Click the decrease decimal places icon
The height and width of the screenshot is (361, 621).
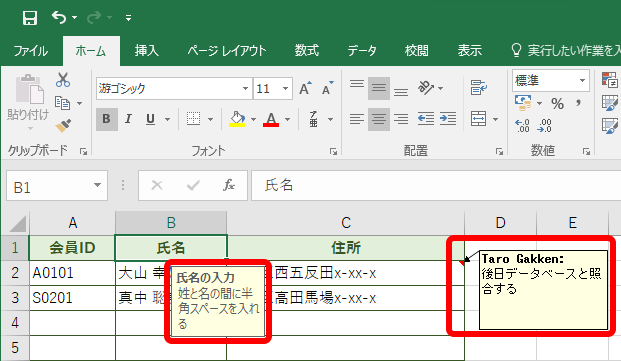pos(545,126)
